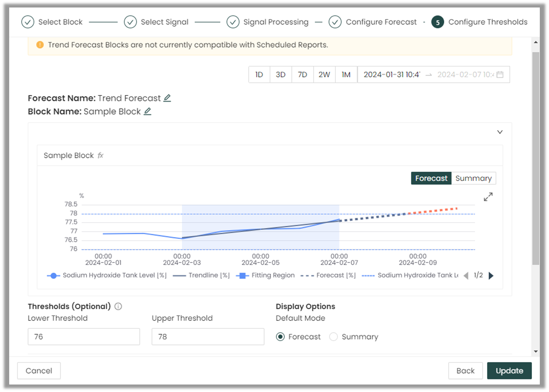Click the fx formula icon beside Sample Block
The image size is (549, 392).
(x=100, y=156)
